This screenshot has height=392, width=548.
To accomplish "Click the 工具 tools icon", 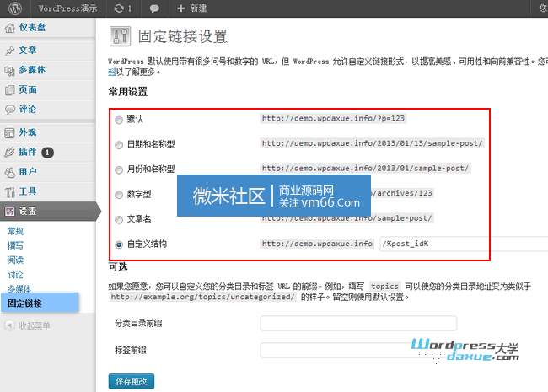I will click(10, 192).
